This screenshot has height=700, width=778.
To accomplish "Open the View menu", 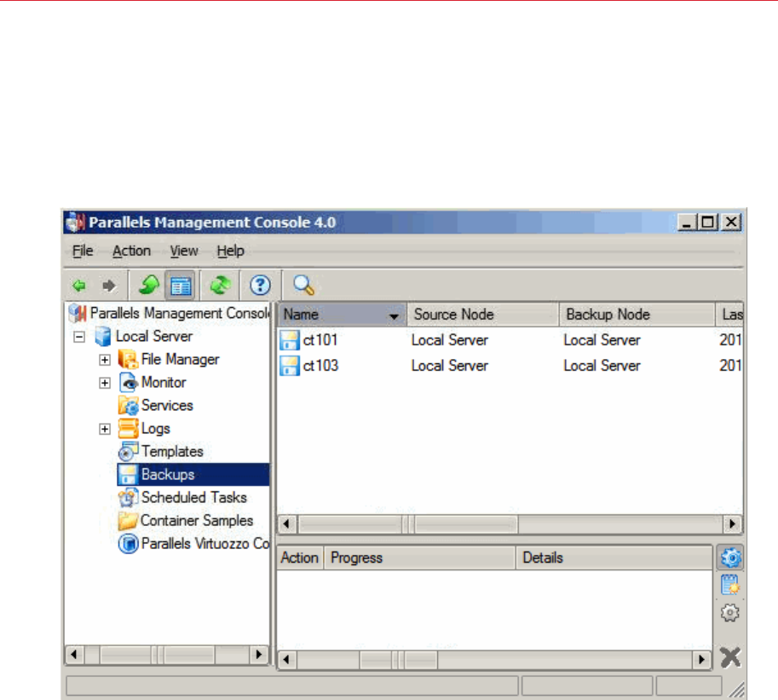I will tap(184, 251).
